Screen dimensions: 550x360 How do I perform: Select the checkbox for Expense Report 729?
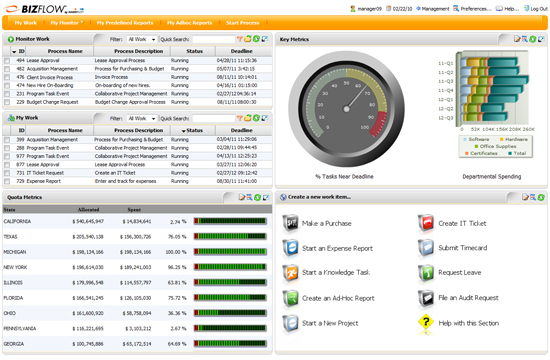click(7, 181)
